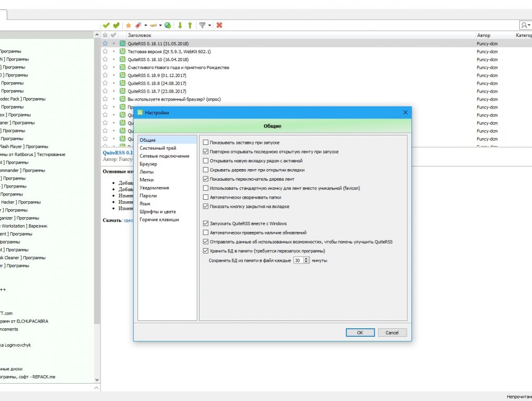Open the 'Браузер' settings category
The height and width of the screenshot is (401, 532).
coord(148,164)
